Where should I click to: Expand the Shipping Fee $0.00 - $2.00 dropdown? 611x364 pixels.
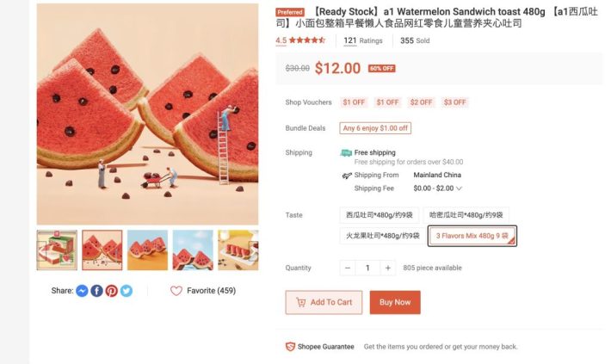click(459, 188)
